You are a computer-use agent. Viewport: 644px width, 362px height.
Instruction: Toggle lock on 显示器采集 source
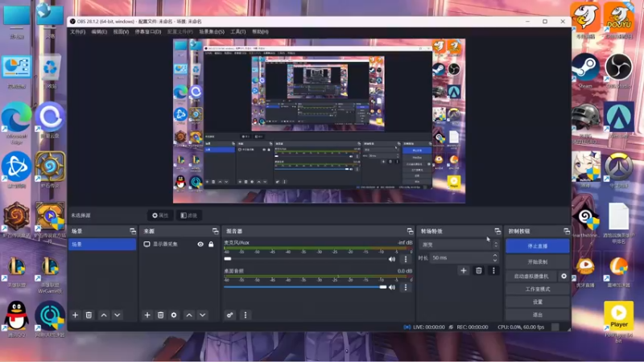pyautogui.click(x=211, y=245)
